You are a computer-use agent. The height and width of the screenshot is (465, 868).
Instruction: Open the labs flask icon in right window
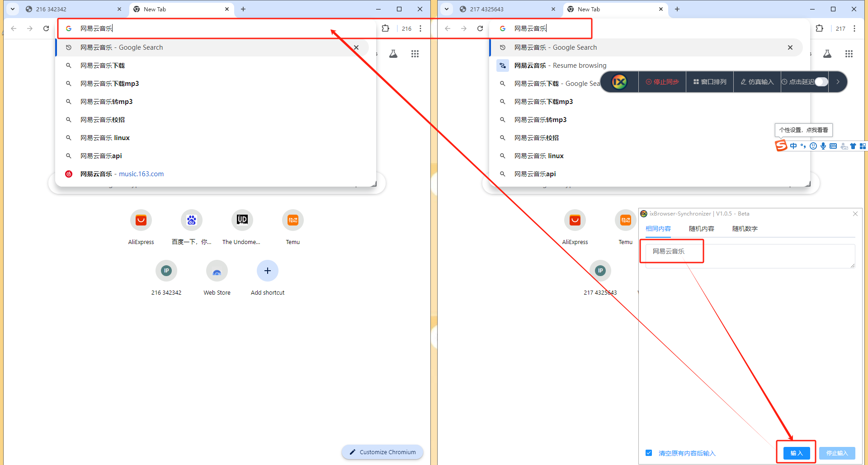(x=827, y=54)
